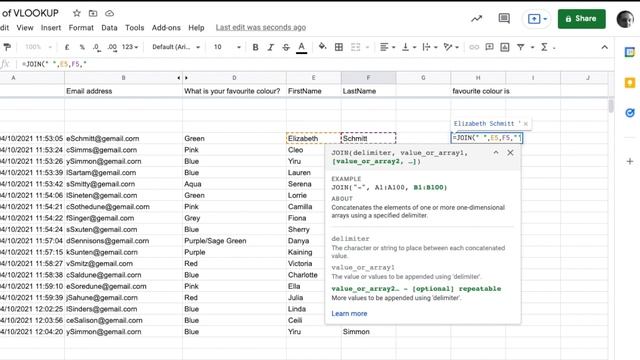This screenshot has width=640, height=360.
Task: Open horizontal align dropdown
Action: pos(387,47)
